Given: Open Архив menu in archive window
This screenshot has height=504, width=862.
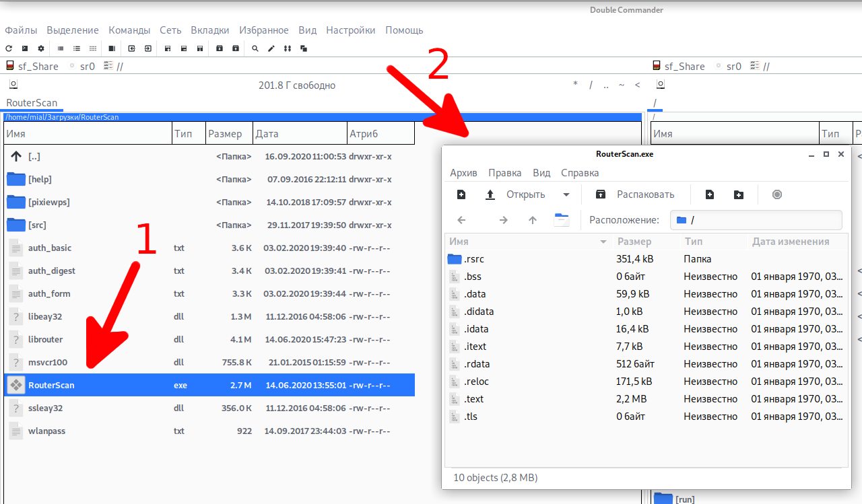Looking at the screenshot, I should [x=463, y=173].
